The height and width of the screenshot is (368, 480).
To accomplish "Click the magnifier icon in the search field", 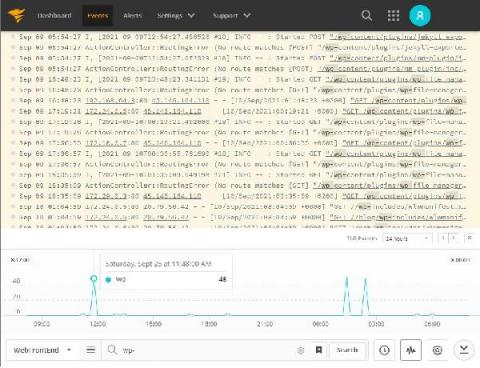I will coord(112,350).
